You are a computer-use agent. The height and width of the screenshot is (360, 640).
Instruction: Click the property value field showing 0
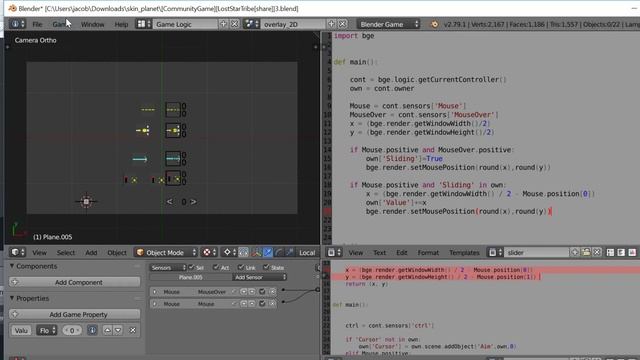click(72, 330)
